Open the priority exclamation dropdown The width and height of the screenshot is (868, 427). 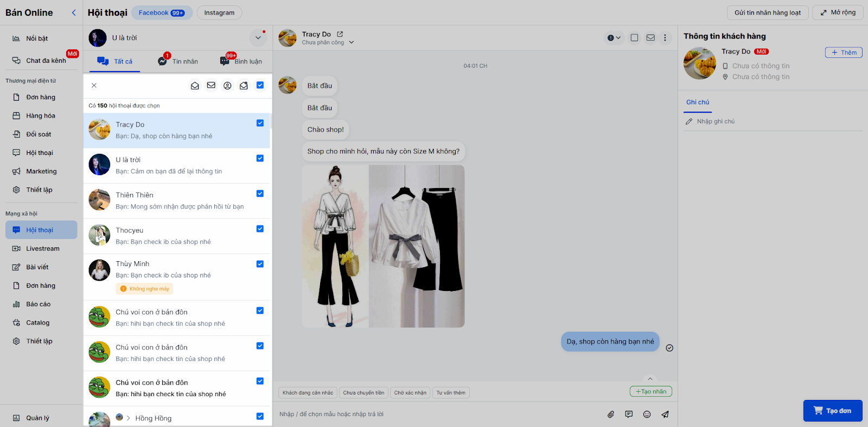(x=614, y=38)
